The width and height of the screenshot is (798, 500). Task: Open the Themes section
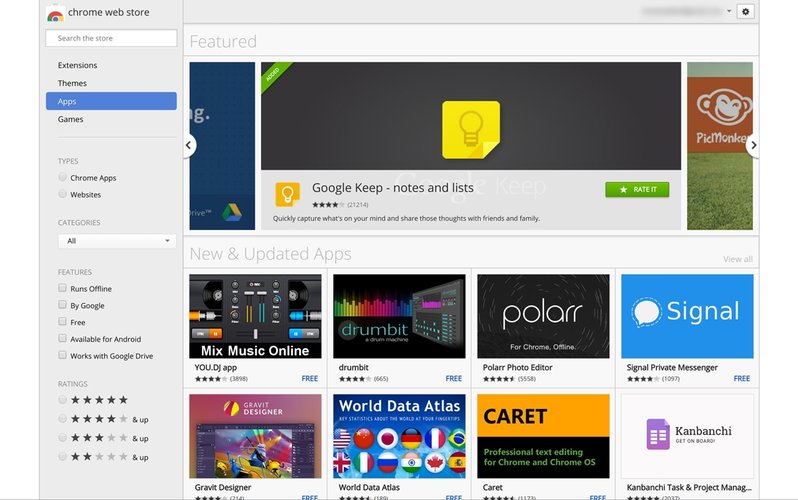72,83
